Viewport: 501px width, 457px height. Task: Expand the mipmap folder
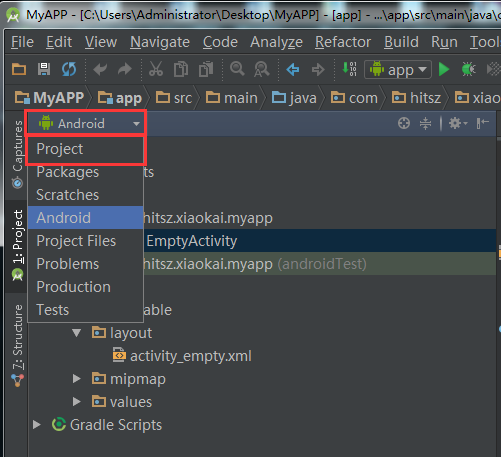[x=77, y=379]
